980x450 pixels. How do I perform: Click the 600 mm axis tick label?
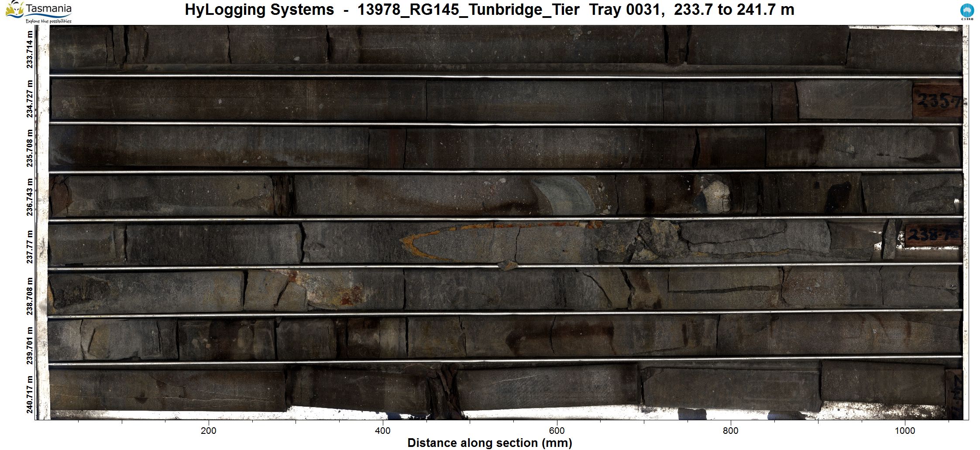pyautogui.click(x=557, y=431)
